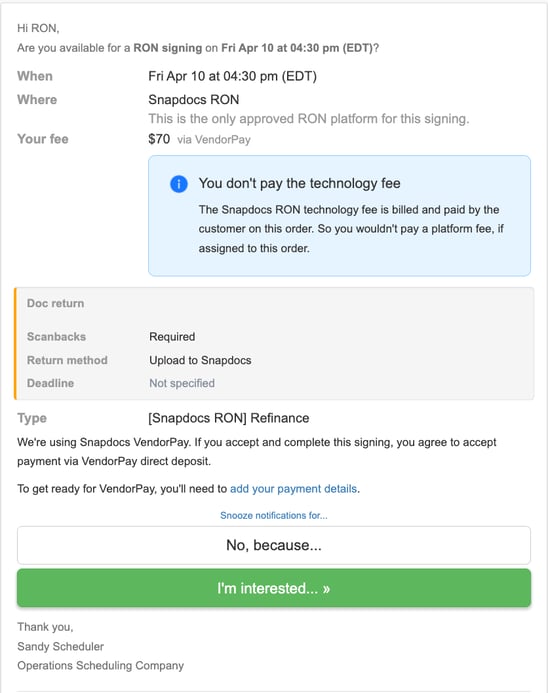Click the approved RON platform notice text

tap(308, 119)
